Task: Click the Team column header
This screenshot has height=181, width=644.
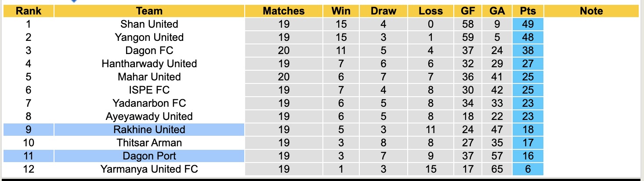Action: click(x=149, y=11)
